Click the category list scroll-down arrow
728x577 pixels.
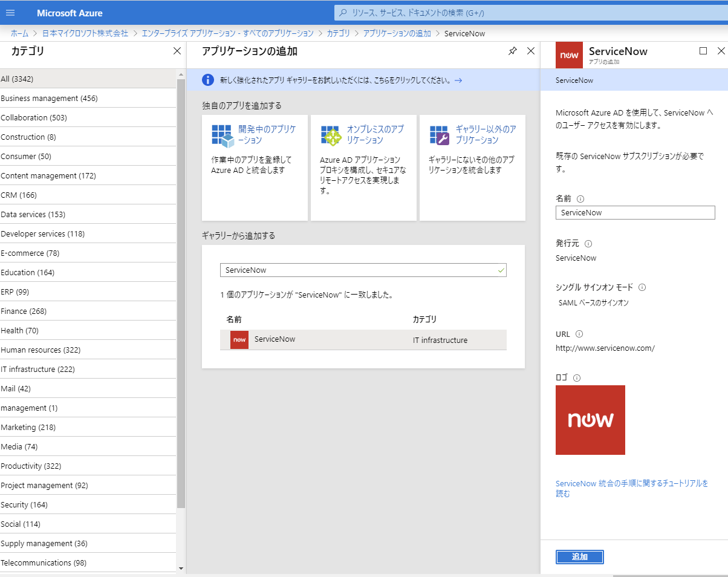[x=181, y=569]
